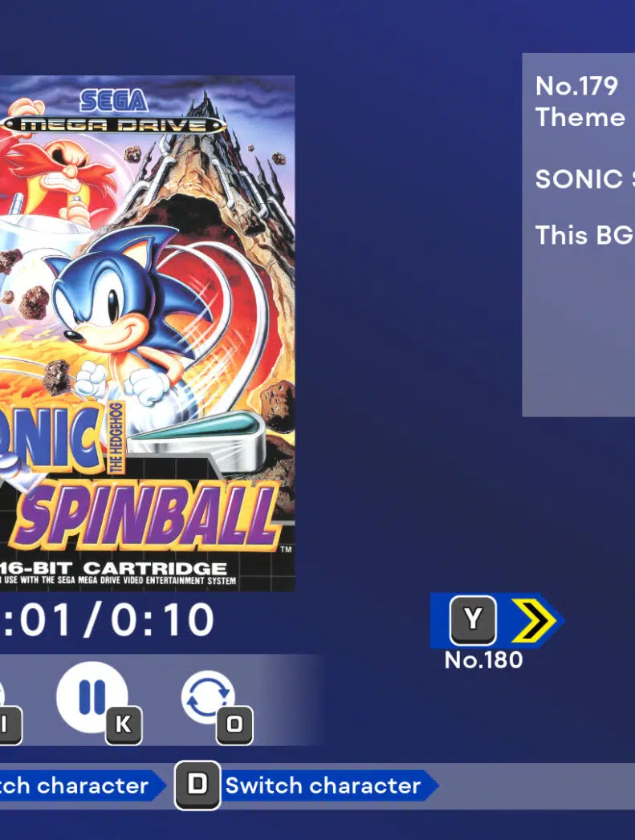635x840 pixels.
Task: Skip ahead with the yellow chevron arrow
Action: [533, 620]
